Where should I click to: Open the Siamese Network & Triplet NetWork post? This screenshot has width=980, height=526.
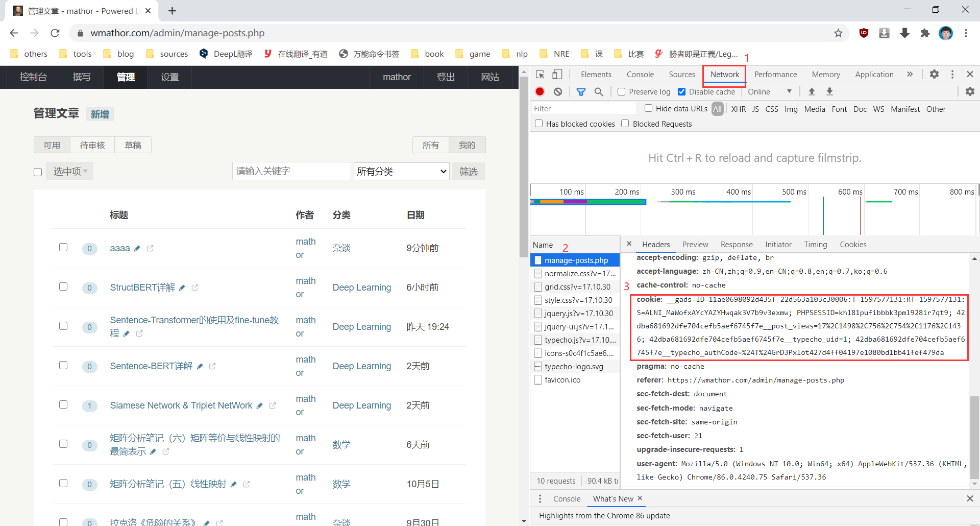182,405
